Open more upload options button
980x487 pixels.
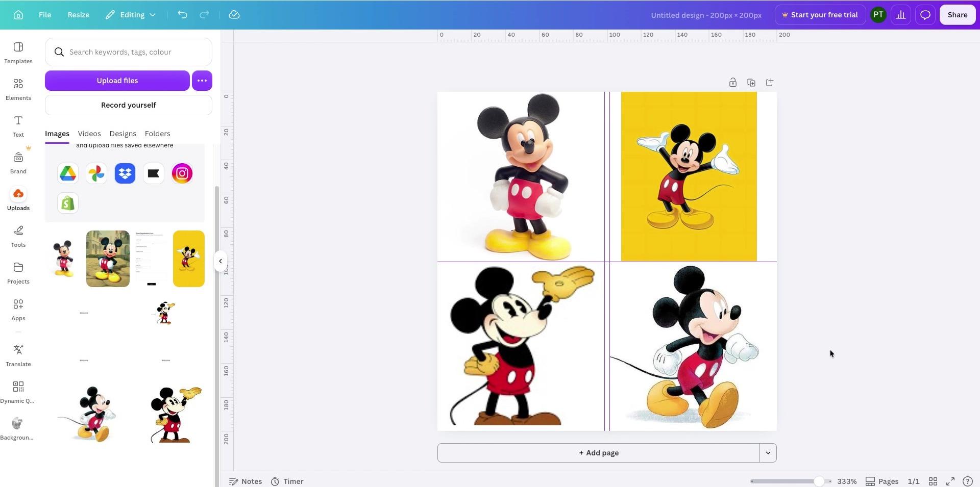point(202,81)
